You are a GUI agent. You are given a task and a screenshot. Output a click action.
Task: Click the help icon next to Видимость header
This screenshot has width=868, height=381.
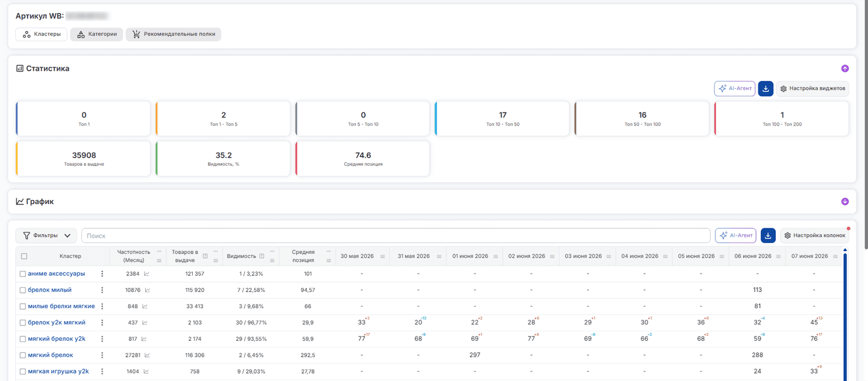tap(262, 256)
